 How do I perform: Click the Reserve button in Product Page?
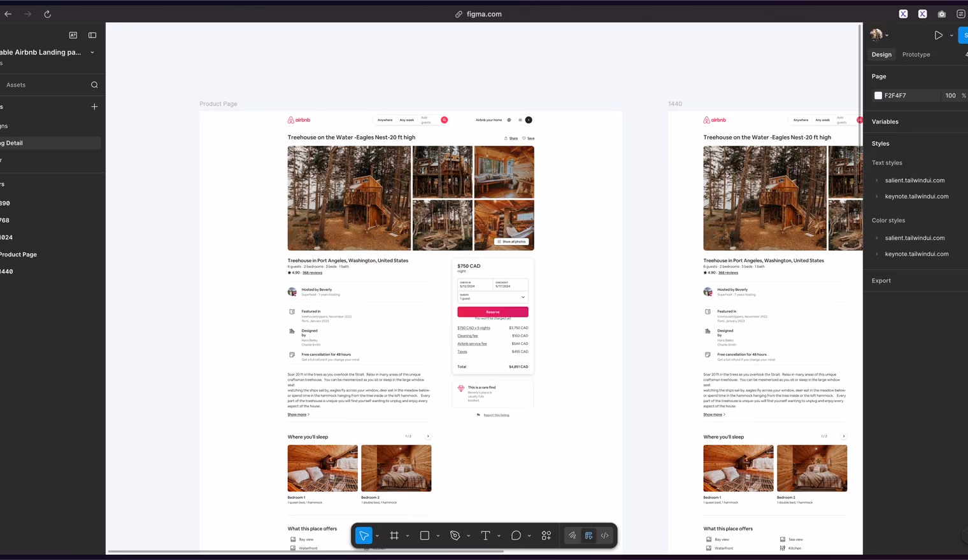tap(493, 312)
